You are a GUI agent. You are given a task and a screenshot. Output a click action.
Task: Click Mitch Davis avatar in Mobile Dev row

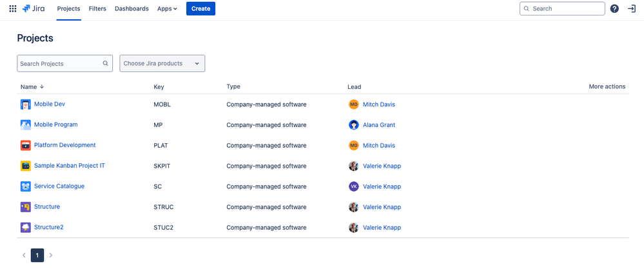point(354,104)
